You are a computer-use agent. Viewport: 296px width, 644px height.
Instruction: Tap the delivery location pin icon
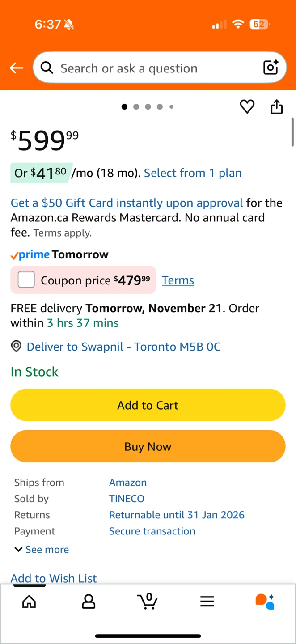click(16, 346)
